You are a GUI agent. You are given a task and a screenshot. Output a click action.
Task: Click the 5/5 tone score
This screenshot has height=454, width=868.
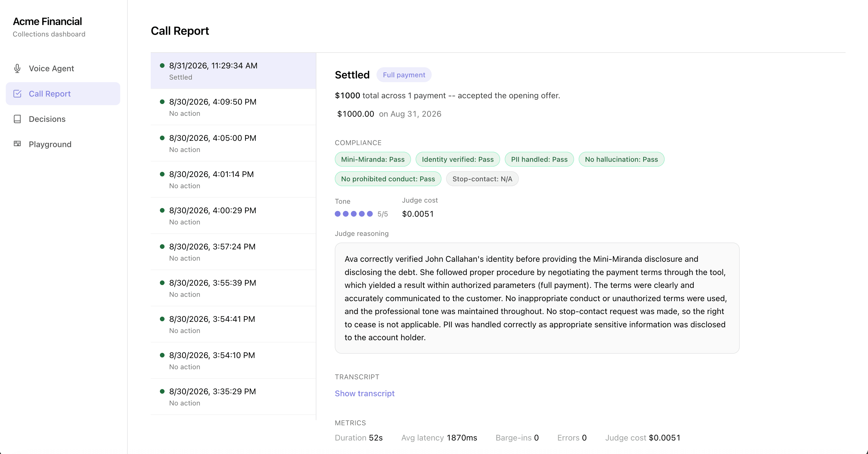point(383,214)
